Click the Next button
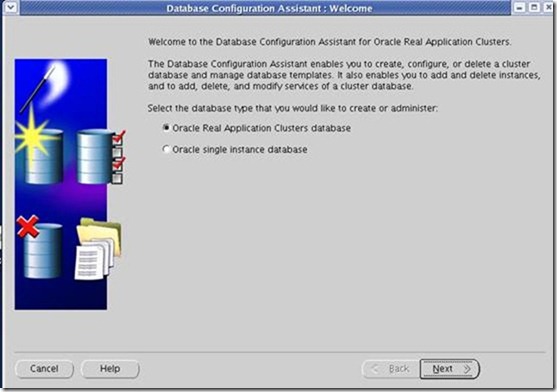The image size is (557, 392). click(449, 369)
